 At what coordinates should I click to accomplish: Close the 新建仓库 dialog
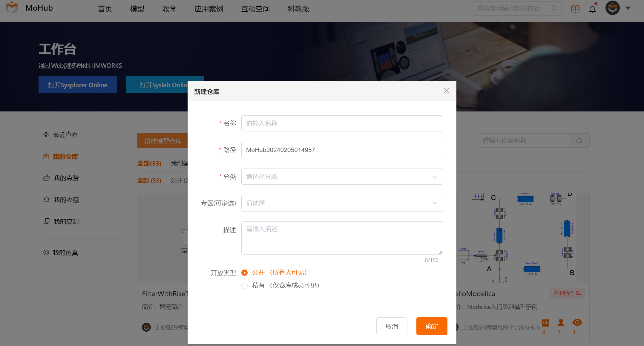coord(446,91)
